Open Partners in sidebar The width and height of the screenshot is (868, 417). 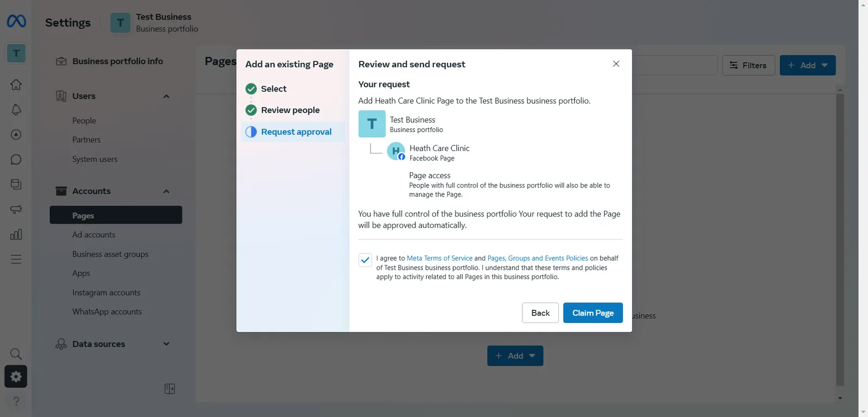click(86, 140)
